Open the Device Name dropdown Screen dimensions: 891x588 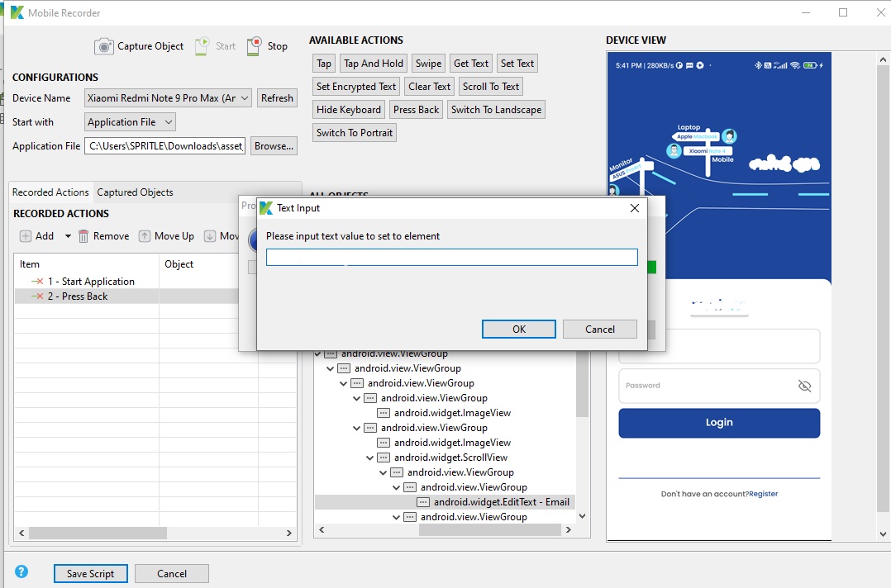tap(245, 98)
